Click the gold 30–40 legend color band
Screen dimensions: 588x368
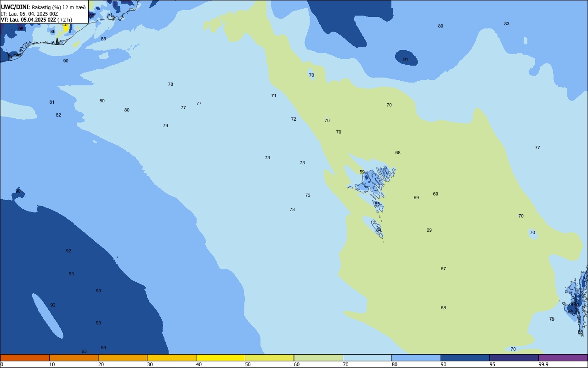click(171, 357)
